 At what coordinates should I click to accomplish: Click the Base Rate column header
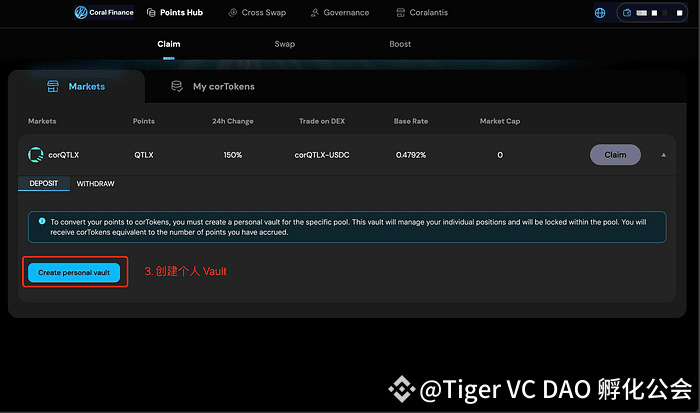[x=411, y=121]
